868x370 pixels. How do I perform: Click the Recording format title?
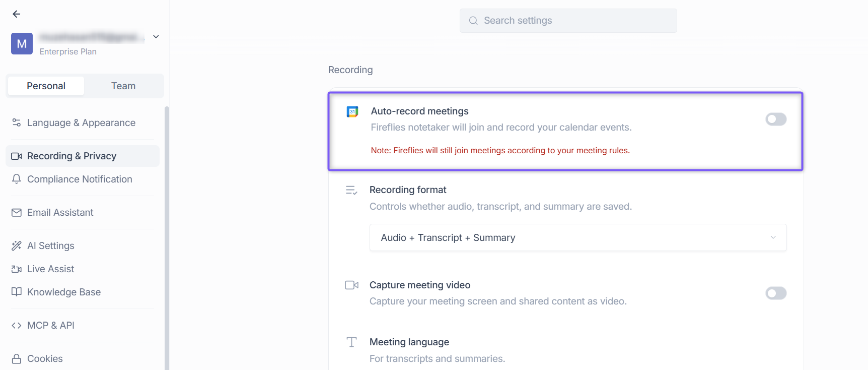408,190
